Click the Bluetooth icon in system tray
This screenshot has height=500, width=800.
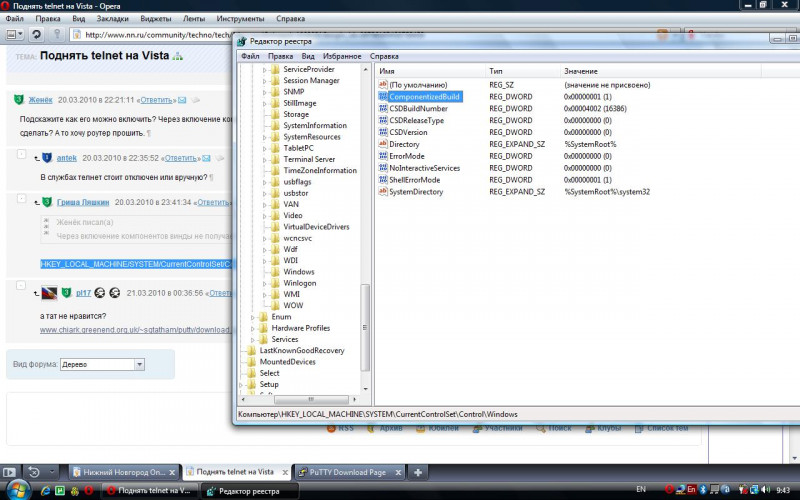703,490
